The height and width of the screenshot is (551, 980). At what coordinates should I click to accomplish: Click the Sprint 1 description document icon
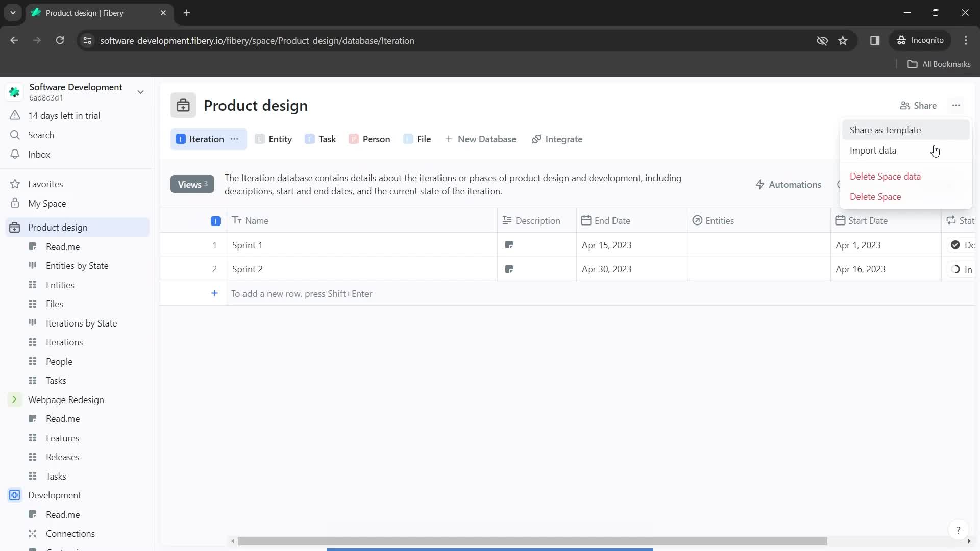click(x=509, y=245)
